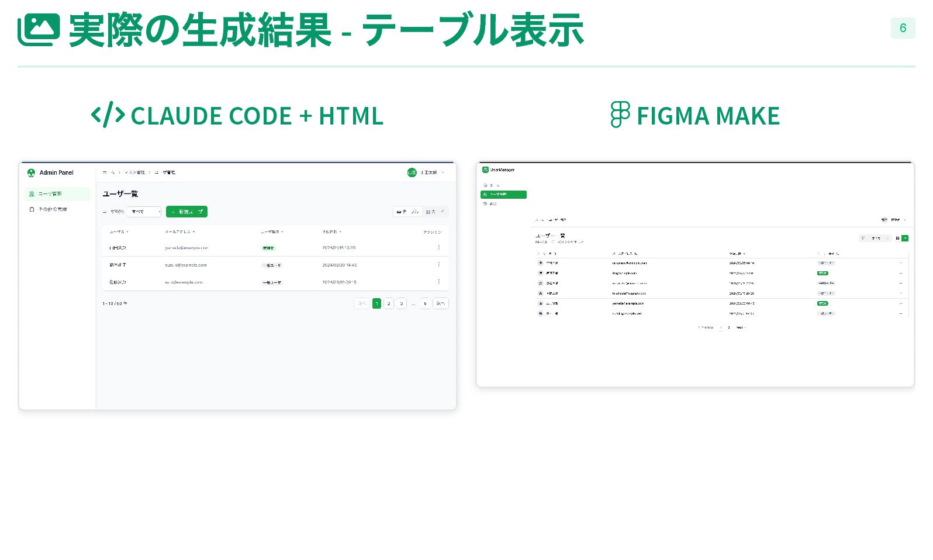Go to page 2 in Admin Panel pagination
The height and width of the screenshot is (560, 933).
coord(389,303)
